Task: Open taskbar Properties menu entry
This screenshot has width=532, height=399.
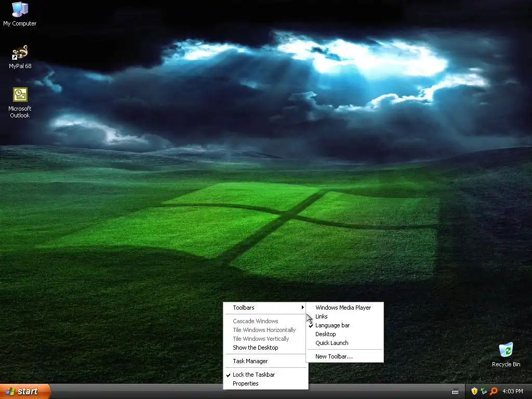Action: 265,383
